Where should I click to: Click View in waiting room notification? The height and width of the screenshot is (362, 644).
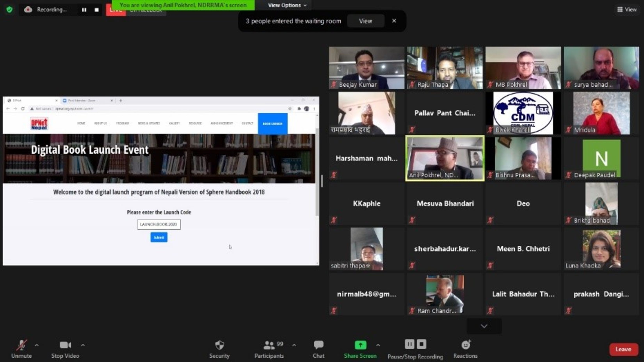click(366, 21)
